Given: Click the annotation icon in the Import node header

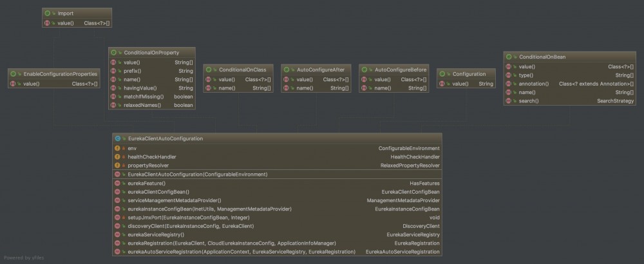Looking at the screenshot, I should 47,14.
